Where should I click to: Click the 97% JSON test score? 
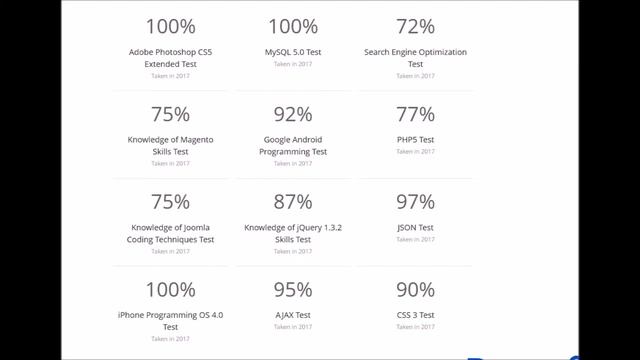(x=415, y=202)
